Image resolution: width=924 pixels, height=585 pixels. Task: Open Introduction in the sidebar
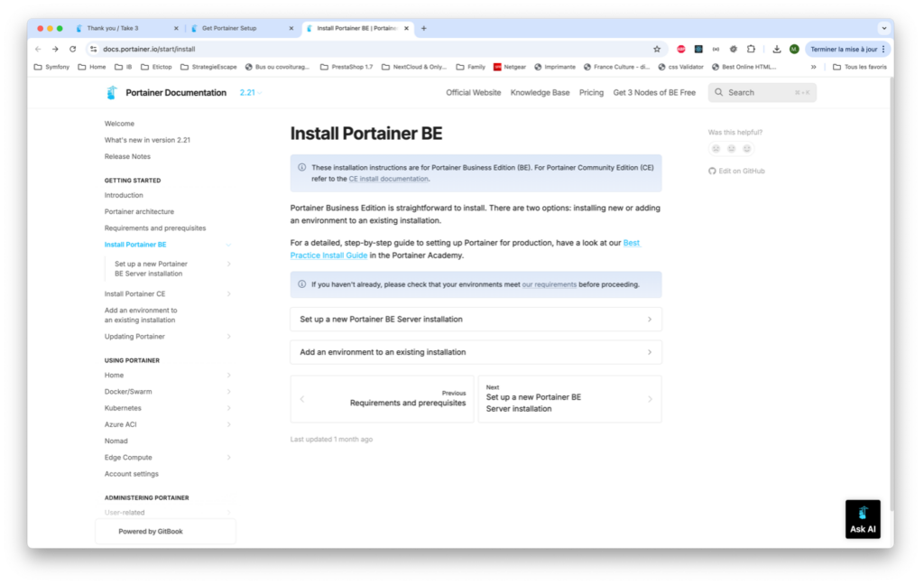(x=124, y=195)
